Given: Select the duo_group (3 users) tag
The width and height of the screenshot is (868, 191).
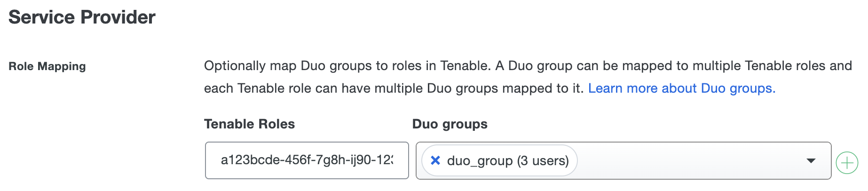Looking at the screenshot, I should (x=507, y=161).
